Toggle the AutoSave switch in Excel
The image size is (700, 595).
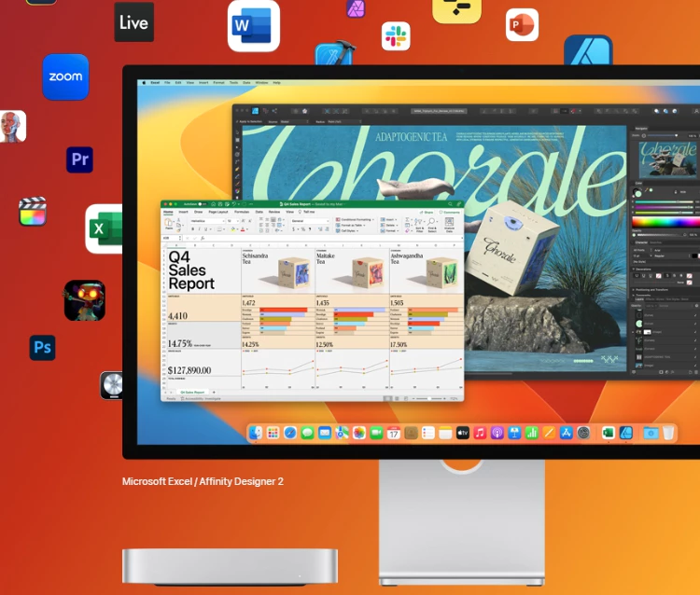(202, 204)
